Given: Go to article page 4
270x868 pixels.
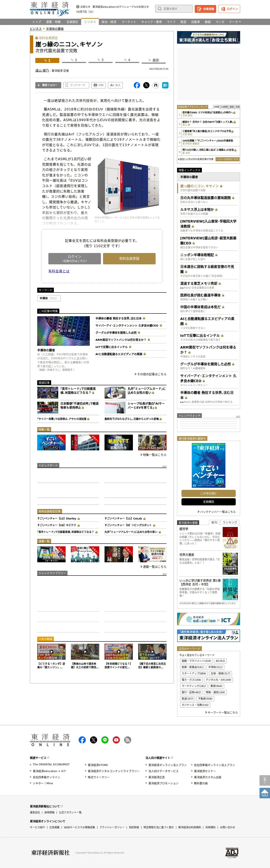Looking at the screenshot, I should click(x=127, y=60).
